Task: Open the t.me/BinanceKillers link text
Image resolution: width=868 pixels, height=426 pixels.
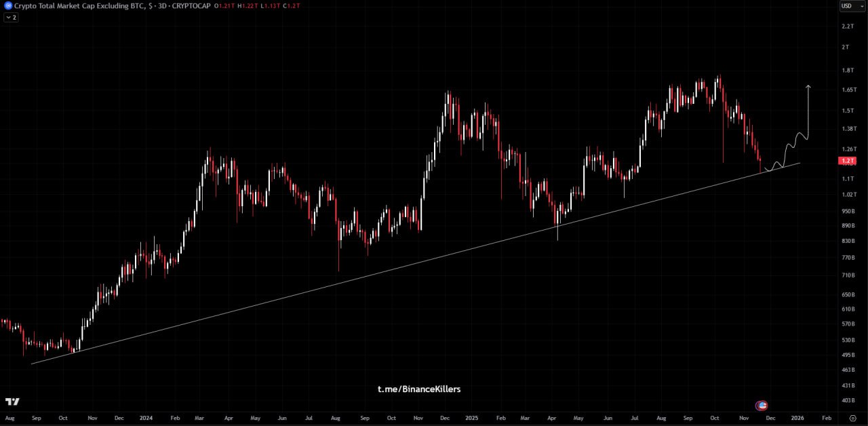Action: point(419,389)
